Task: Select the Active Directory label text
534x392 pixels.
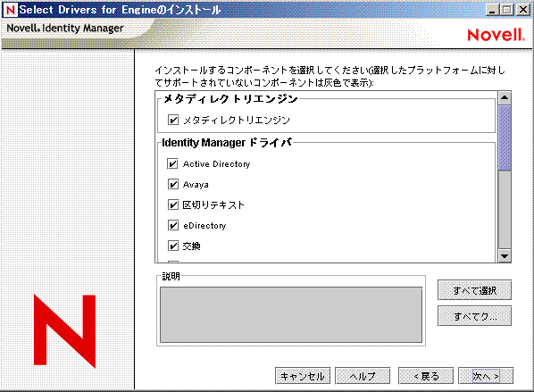Action: [217, 164]
